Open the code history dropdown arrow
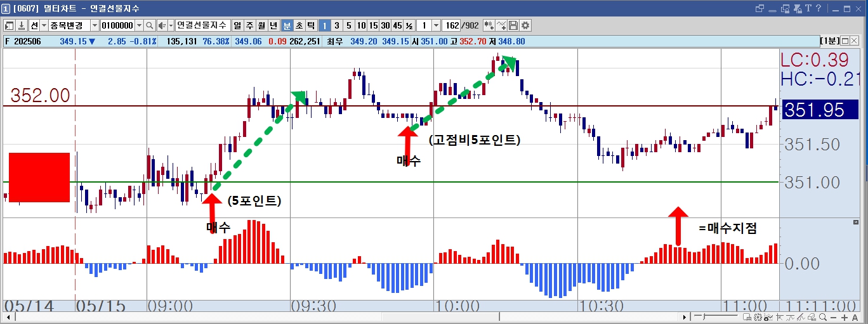The height and width of the screenshot is (324, 868). [x=139, y=25]
